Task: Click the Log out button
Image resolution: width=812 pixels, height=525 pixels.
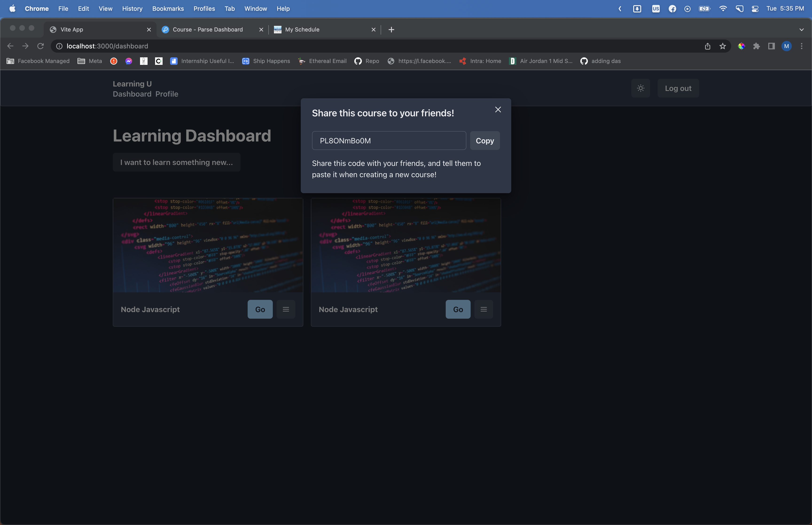Action: [678, 88]
